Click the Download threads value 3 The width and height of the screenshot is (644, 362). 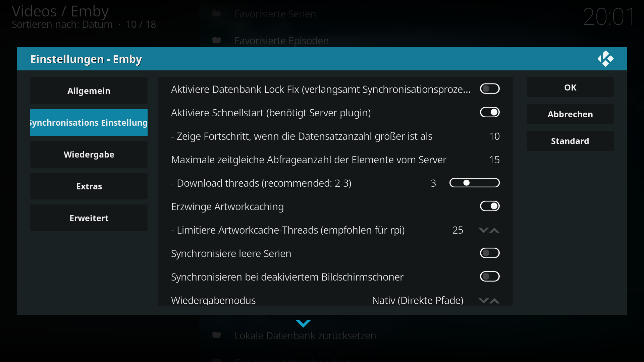pyautogui.click(x=433, y=183)
